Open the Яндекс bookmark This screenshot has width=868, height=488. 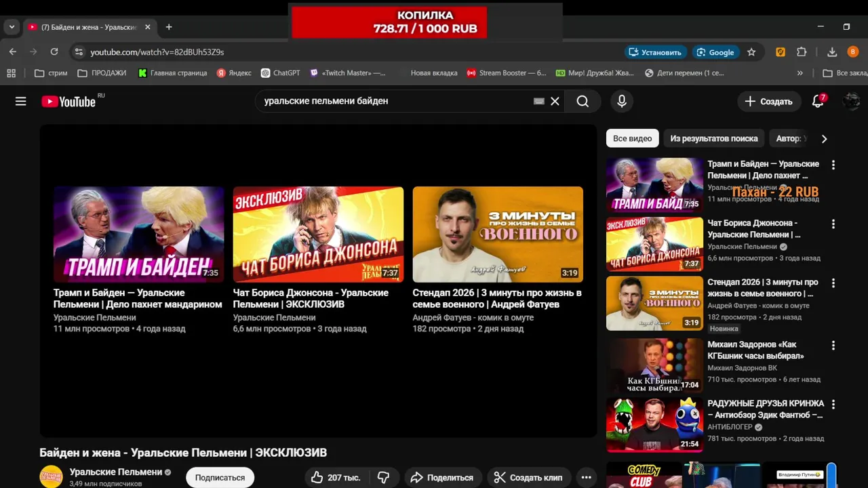(x=234, y=73)
